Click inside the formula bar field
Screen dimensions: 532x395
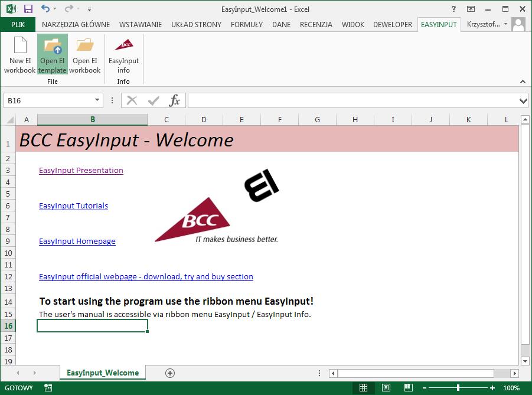tap(353, 100)
